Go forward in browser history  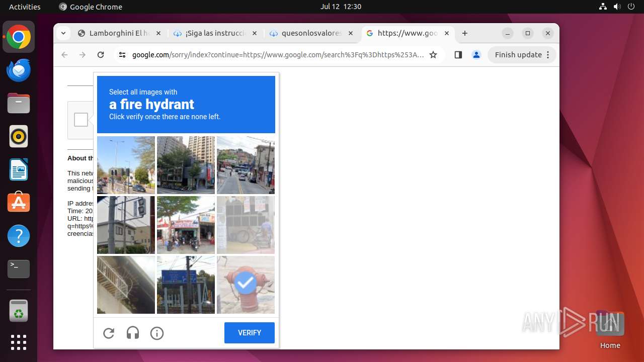pyautogui.click(x=83, y=55)
